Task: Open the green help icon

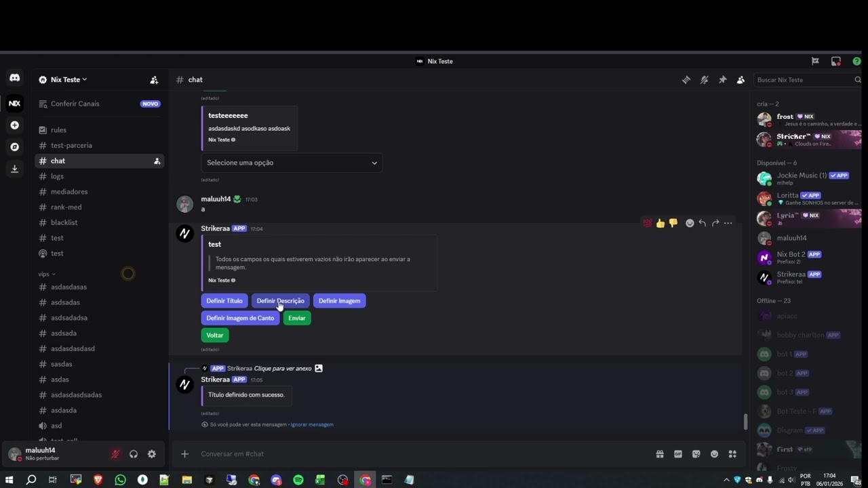Action: click(856, 61)
